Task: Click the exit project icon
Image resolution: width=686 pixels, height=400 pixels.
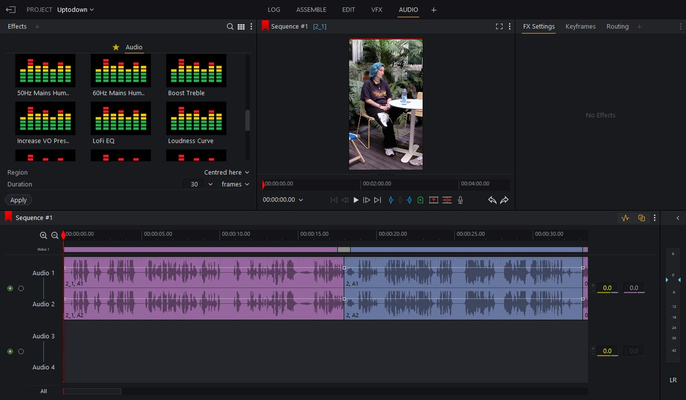Action: point(10,9)
